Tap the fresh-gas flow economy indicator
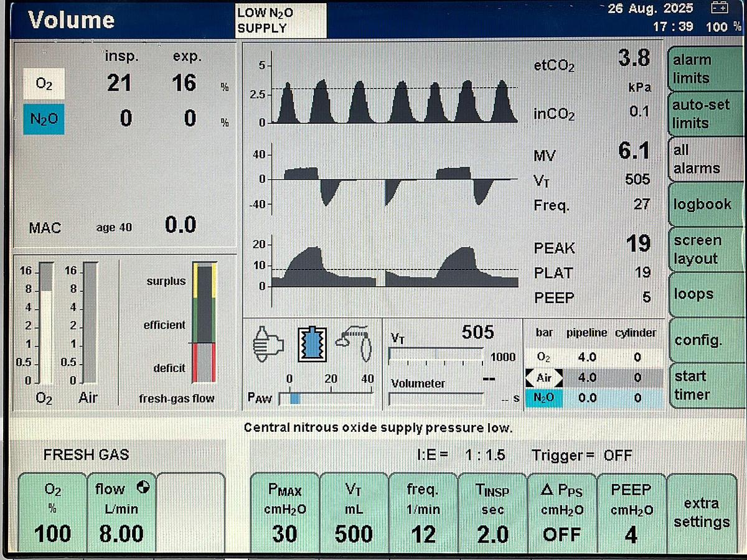 pyautogui.click(x=204, y=322)
